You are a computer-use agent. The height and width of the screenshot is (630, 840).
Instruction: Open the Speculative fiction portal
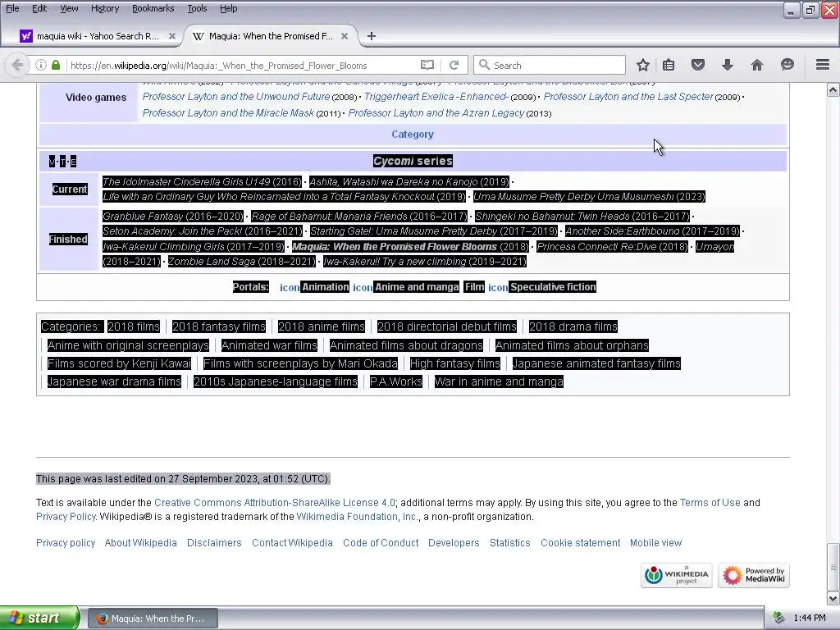coord(553,287)
